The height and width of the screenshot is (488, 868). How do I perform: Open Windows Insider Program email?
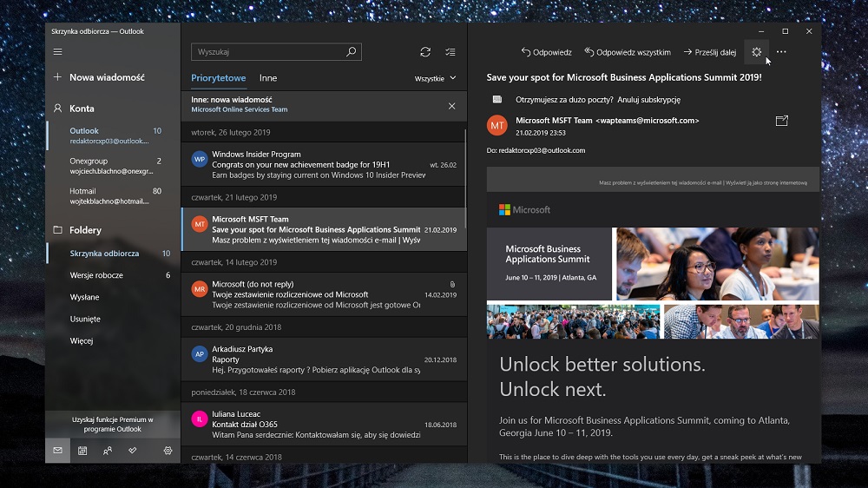324,164
